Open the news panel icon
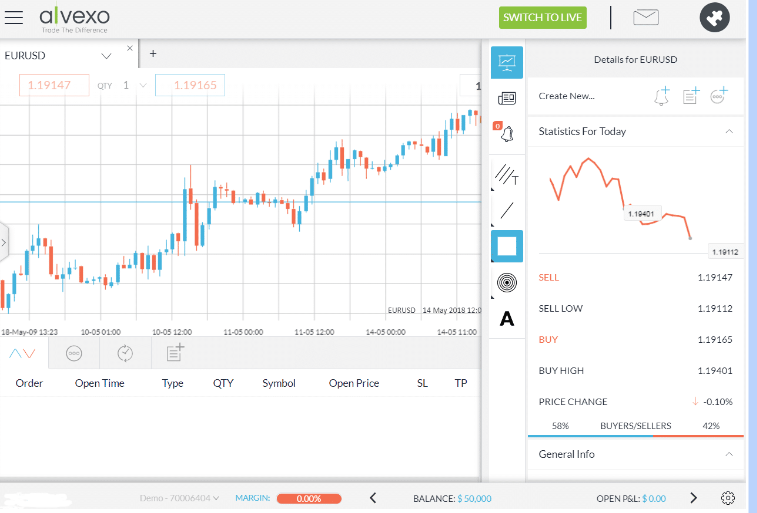 507,98
